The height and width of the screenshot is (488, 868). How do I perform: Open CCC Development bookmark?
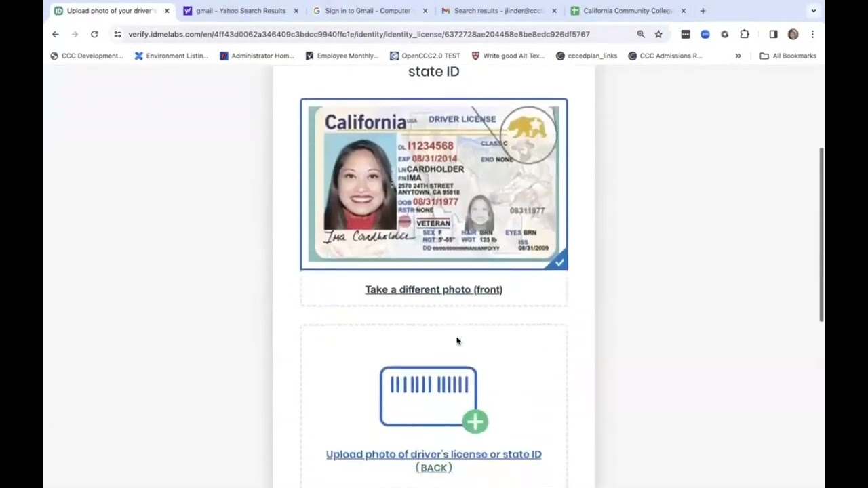pyautogui.click(x=87, y=56)
